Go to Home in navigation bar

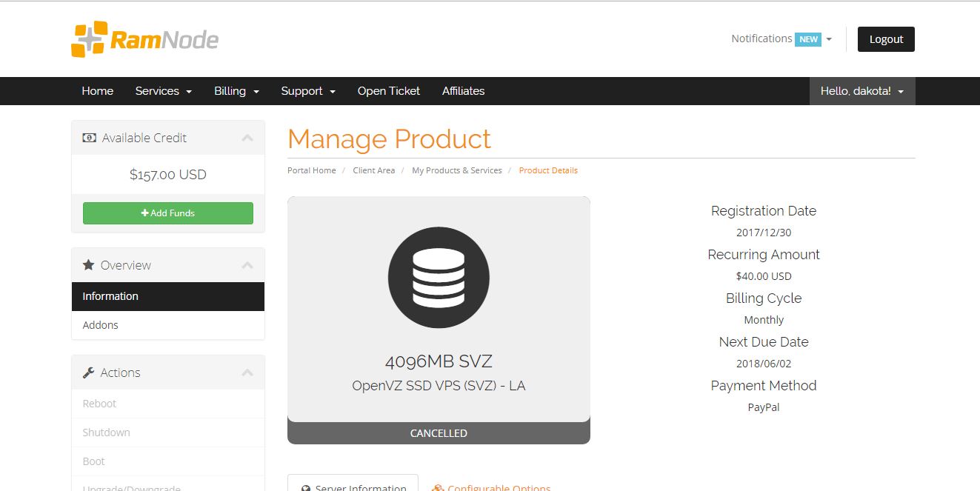click(98, 91)
